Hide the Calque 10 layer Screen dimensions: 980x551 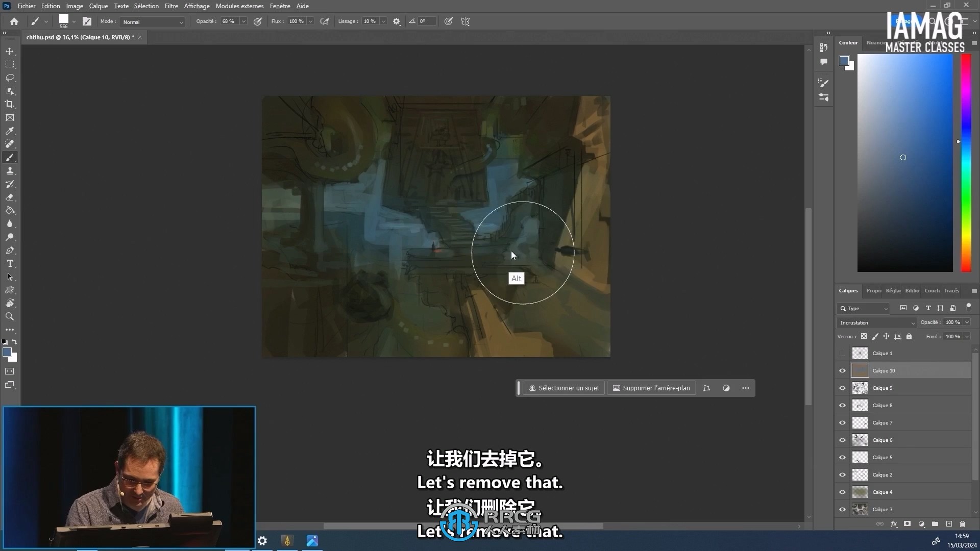[x=842, y=371]
